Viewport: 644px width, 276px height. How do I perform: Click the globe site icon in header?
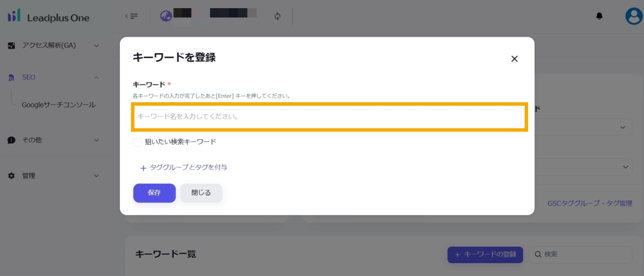tap(166, 16)
